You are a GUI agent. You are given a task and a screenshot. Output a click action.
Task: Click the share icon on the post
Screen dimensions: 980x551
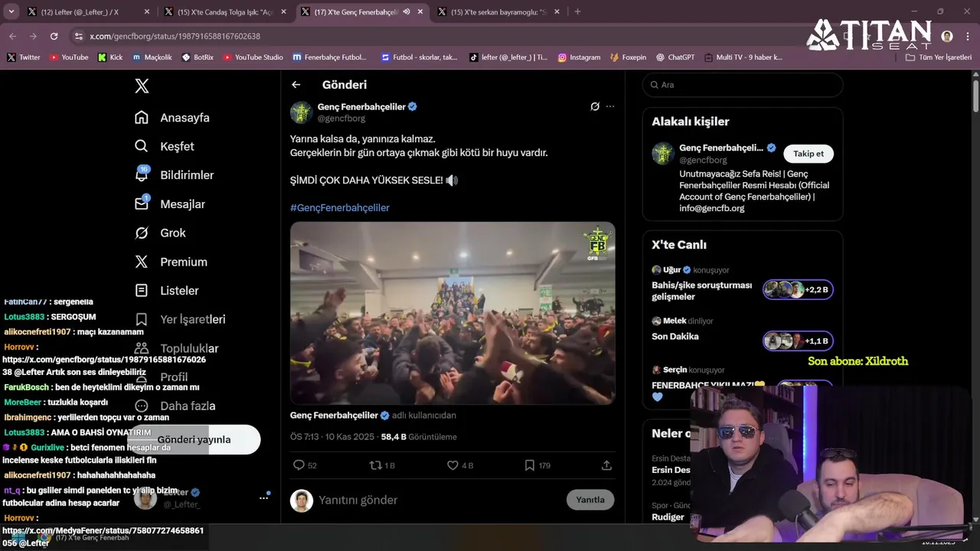coord(606,465)
